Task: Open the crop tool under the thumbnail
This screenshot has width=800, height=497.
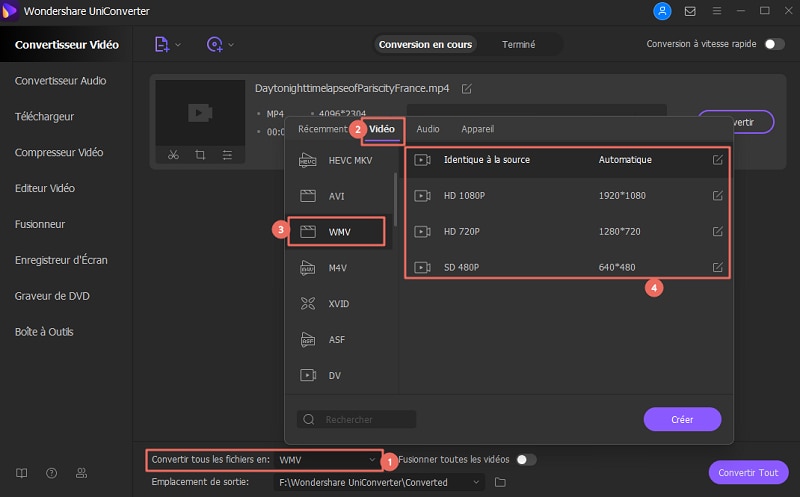Action: pos(200,155)
